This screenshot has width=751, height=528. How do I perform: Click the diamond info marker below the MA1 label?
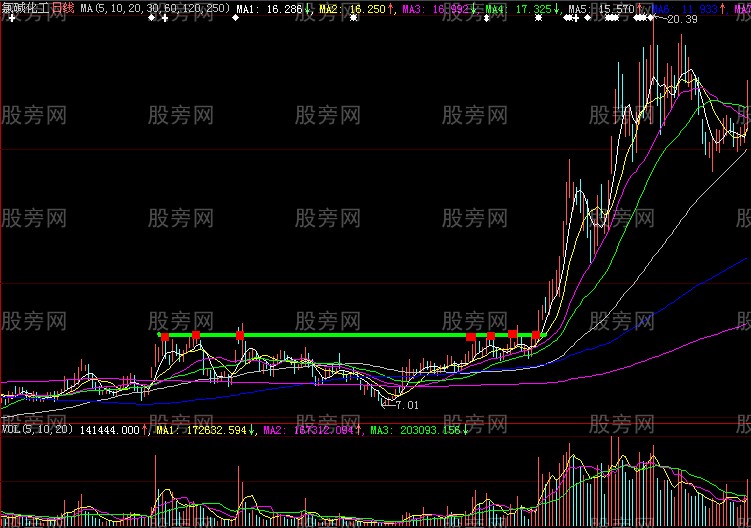tap(235, 18)
